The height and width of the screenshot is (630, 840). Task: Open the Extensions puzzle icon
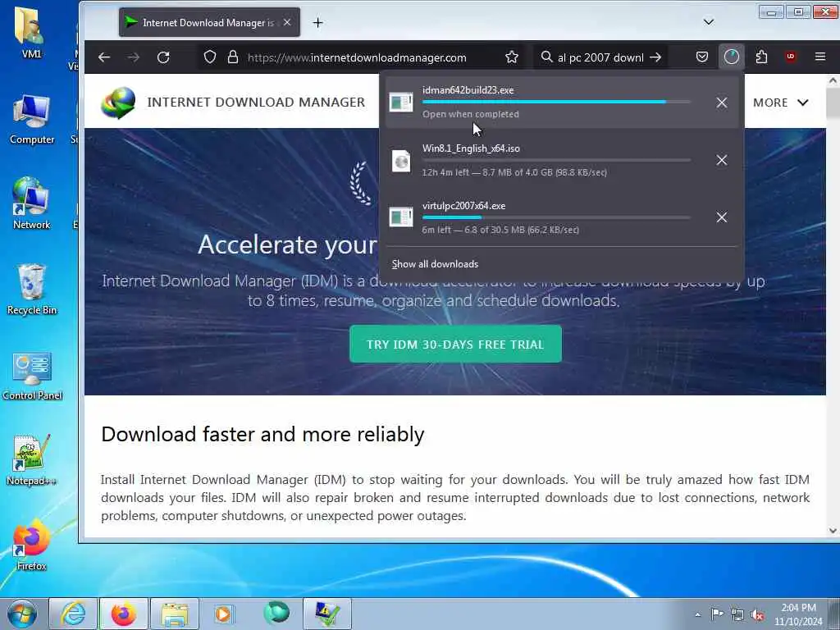point(761,57)
